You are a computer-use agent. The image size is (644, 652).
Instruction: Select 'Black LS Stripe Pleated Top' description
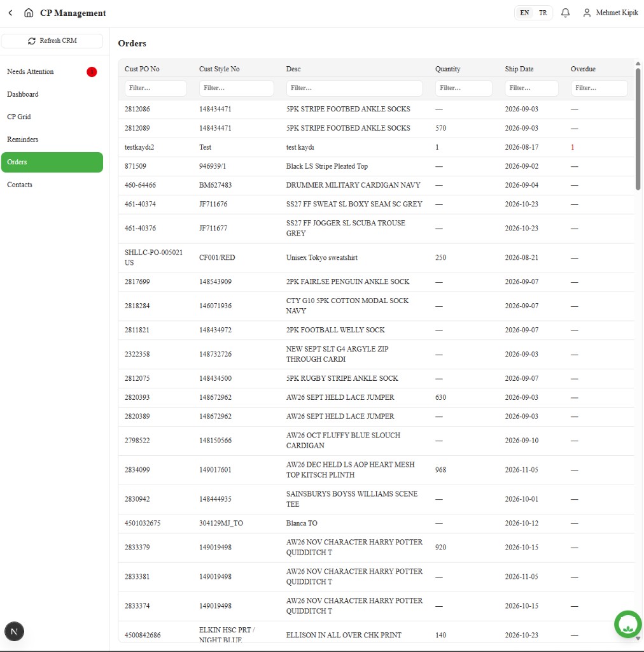327,166
